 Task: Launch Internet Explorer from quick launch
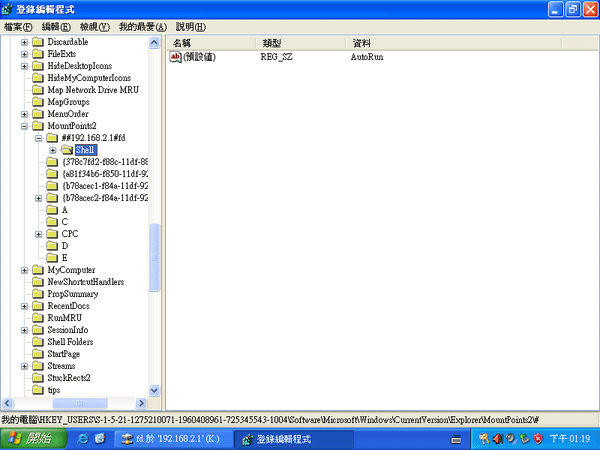(83, 439)
